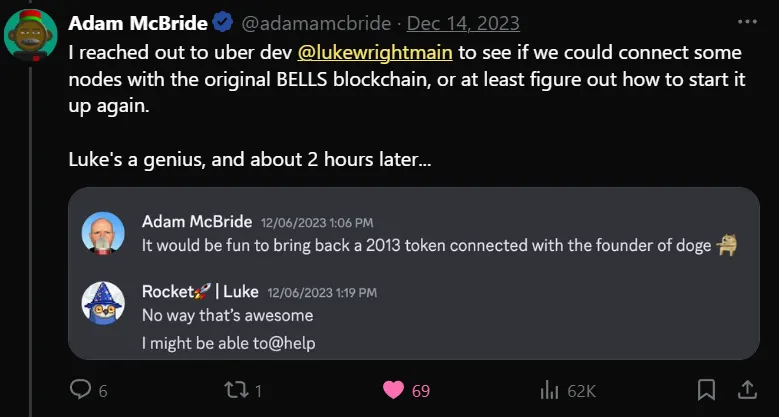
Task: Click the like count 69
Action: click(421, 391)
